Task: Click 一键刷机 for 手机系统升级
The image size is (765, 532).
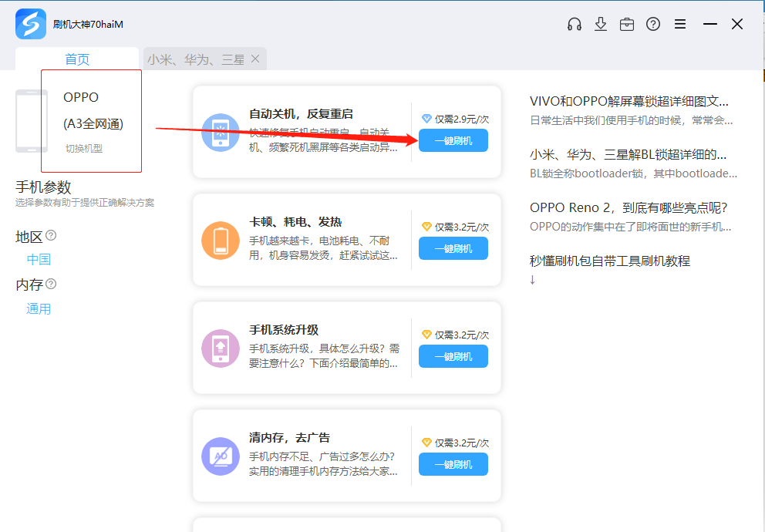Action: click(453, 356)
